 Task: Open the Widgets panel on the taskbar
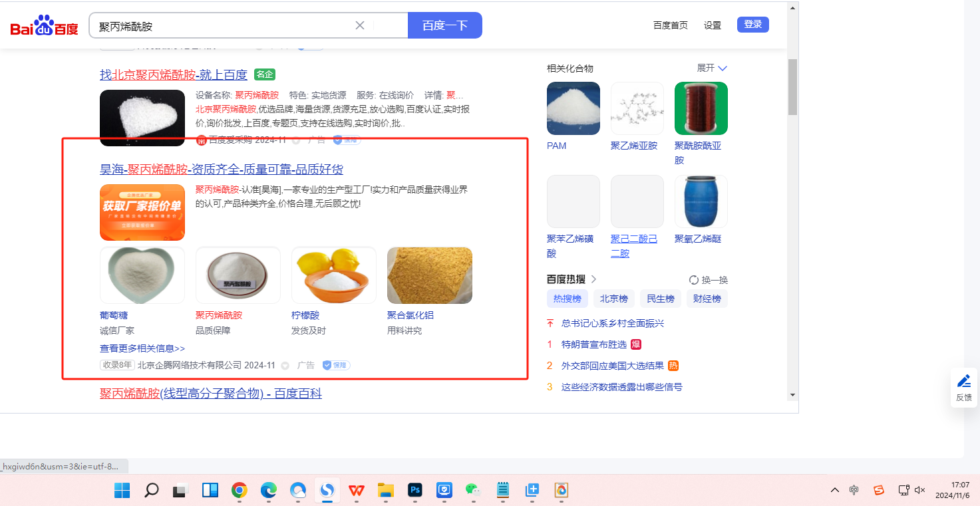(x=210, y=491)
